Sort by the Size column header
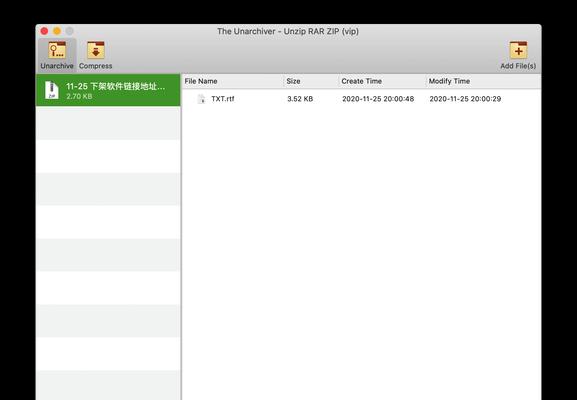The width and height of the screenshot is (577, 400). point(311,81)
